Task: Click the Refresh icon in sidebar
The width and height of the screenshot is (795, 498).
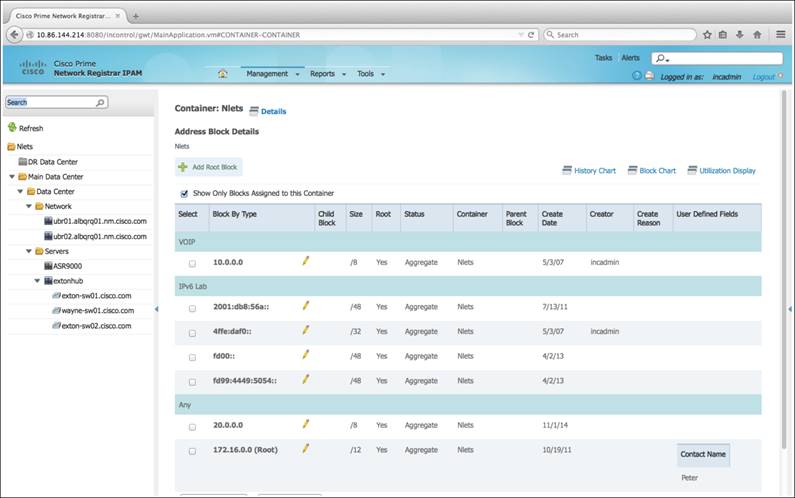Action: pyautogui.click(x=12, y=128)
